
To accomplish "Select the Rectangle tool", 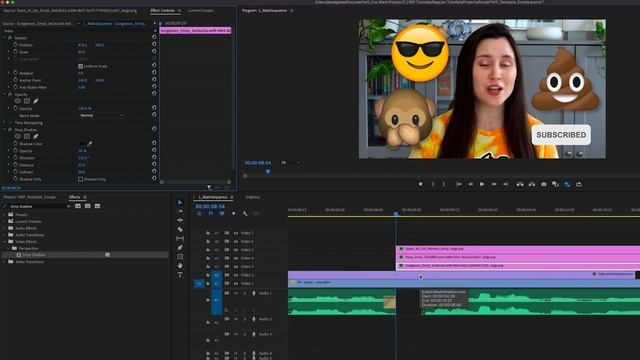I will pos(180,257).
